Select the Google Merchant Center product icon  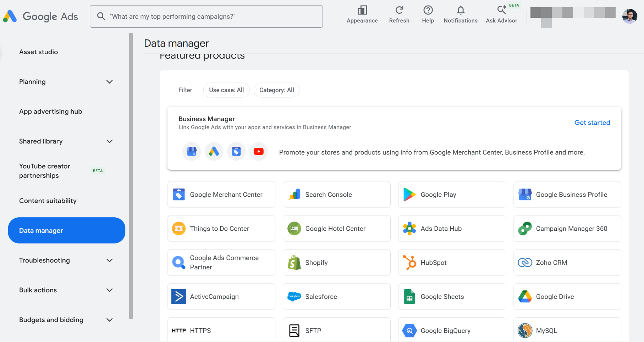(x=179, y=195)
